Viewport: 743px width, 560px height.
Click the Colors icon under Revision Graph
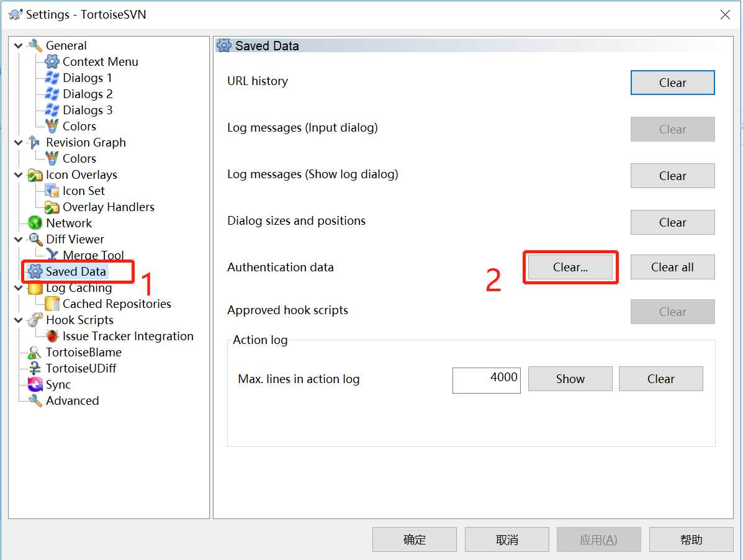click(x=52, y=158)
